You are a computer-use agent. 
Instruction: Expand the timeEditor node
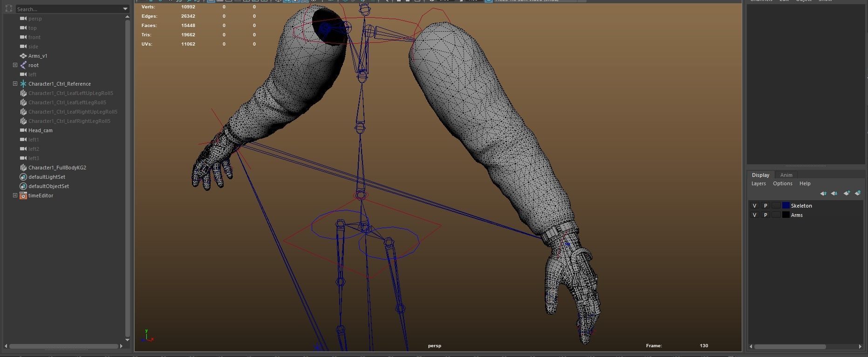click(x=15, y=195)
